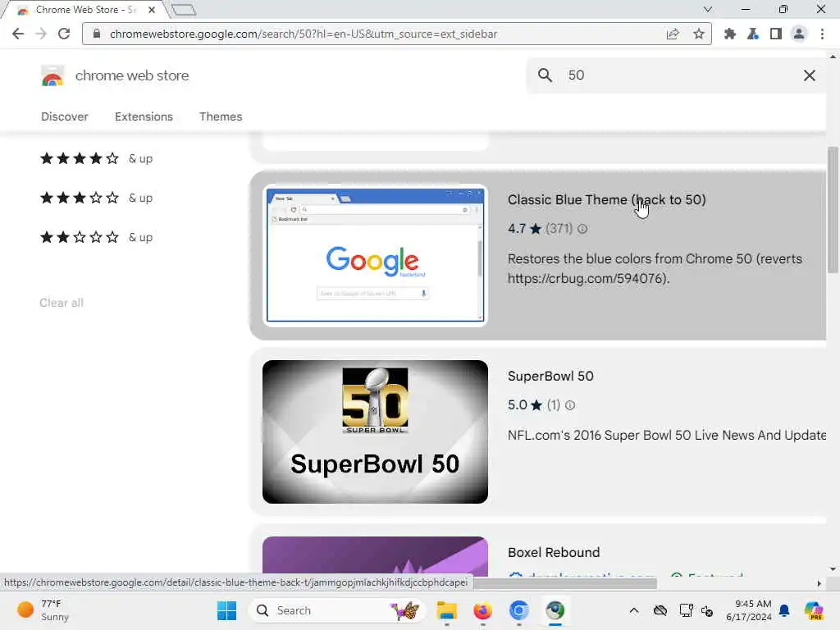This screenshot has width=840, height=630.
Task: Click the NFL.com Super Bowl 50 description
Action: pos(666,435)
